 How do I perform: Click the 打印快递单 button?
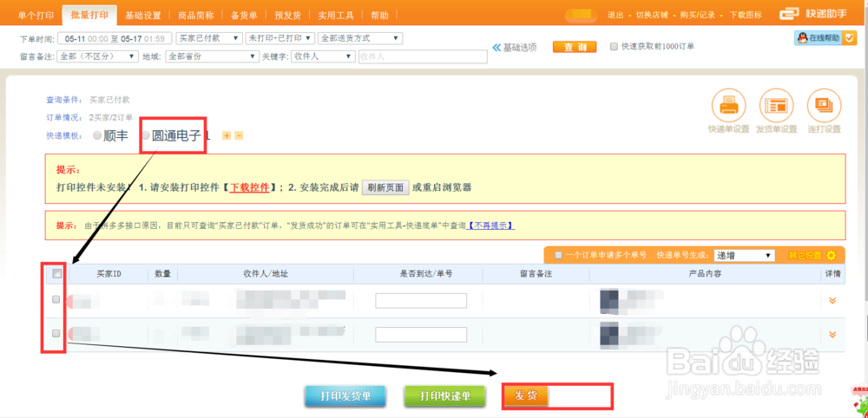click(x=445, y=395)
